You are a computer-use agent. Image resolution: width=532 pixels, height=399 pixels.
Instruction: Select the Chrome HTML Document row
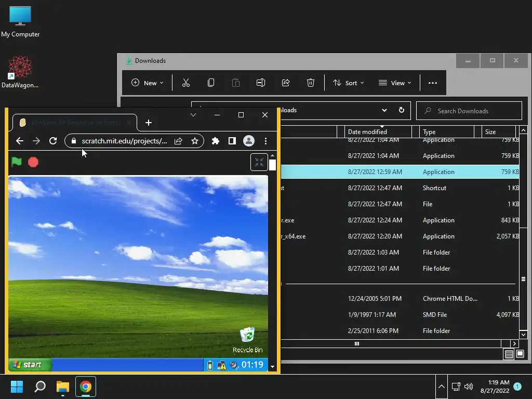[400, 299]
